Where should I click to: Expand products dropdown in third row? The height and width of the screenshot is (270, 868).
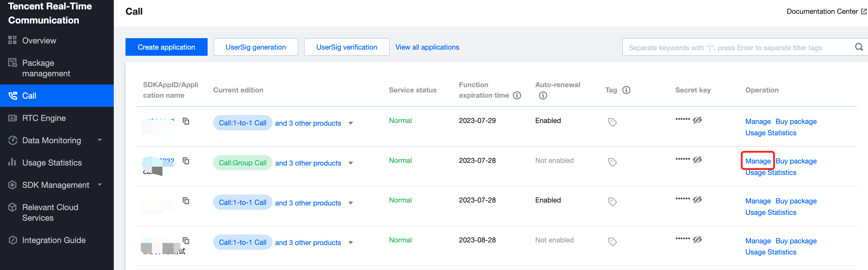[351, 203]
